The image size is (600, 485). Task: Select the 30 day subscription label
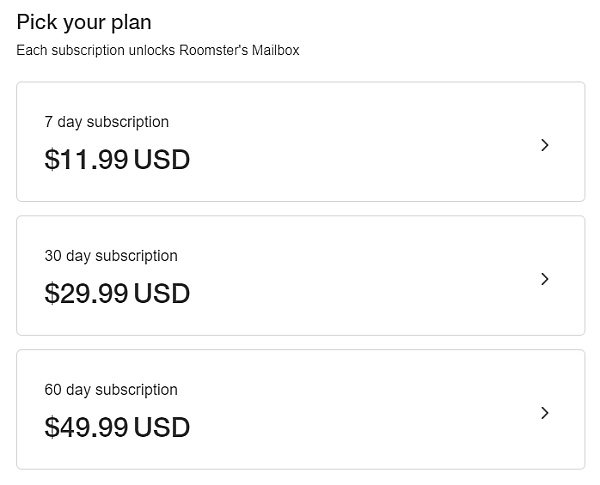tap(111, 256)
